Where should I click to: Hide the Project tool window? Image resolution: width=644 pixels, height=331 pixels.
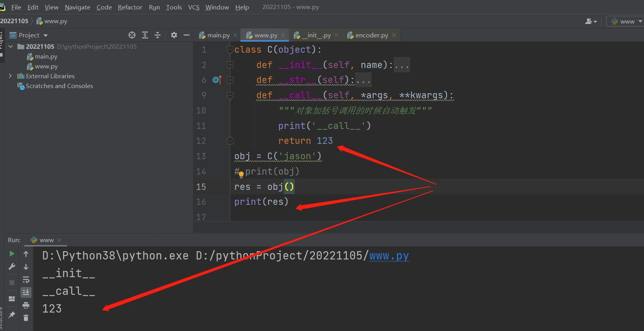187,35
